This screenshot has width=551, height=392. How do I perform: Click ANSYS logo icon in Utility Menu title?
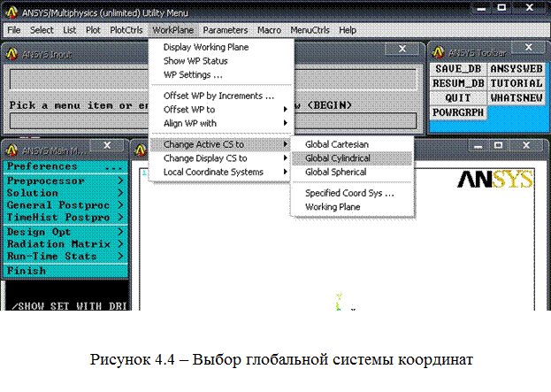click(11, 12)
